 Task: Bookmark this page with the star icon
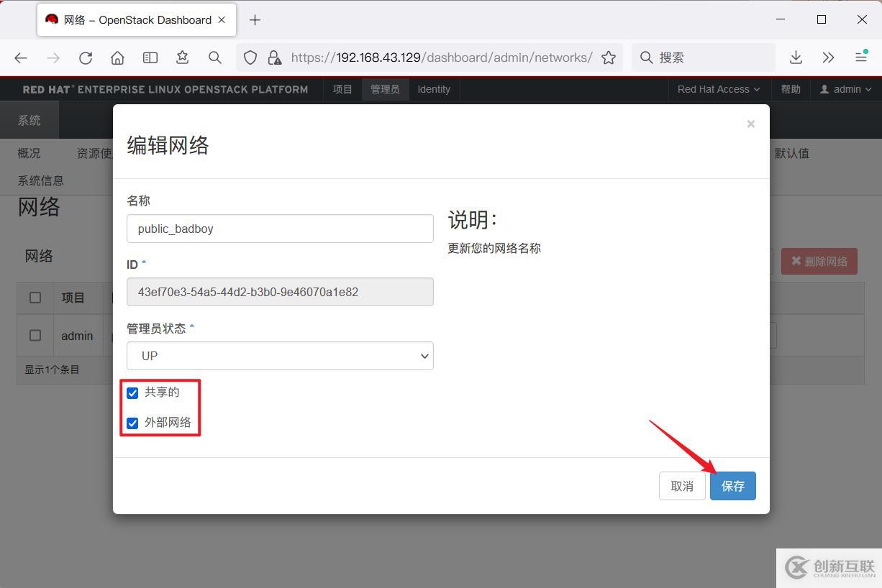point(609,58)
